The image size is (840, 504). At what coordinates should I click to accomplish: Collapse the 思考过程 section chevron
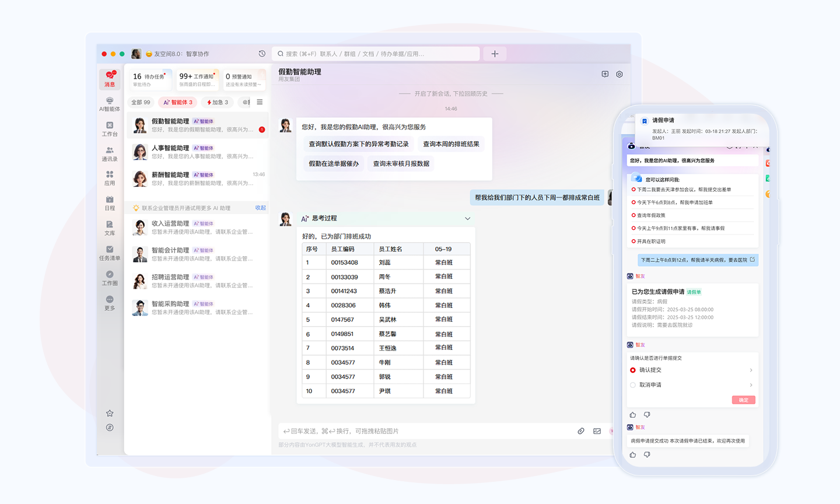(x=467, y=219)
